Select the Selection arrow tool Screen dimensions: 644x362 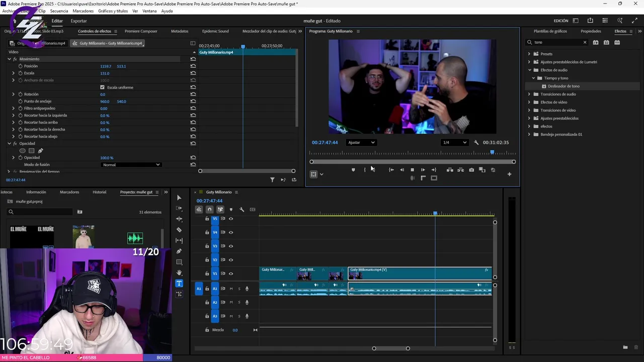(179, 198)
